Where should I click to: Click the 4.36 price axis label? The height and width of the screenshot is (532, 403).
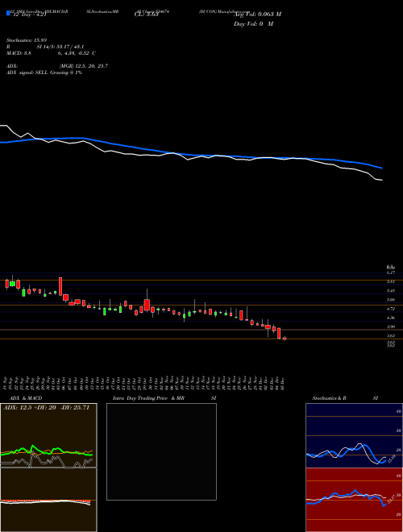tap(390, 318)
